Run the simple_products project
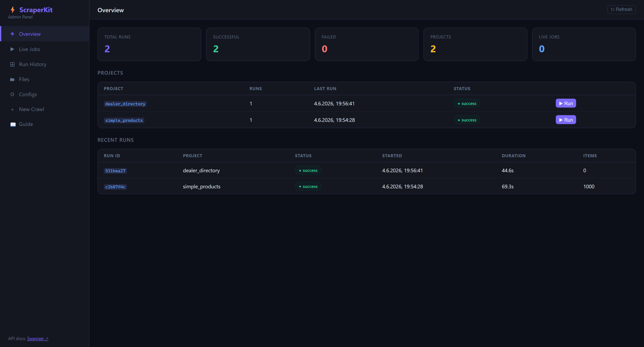Viewport: 644px width, 347px height. tap(566, 120)
